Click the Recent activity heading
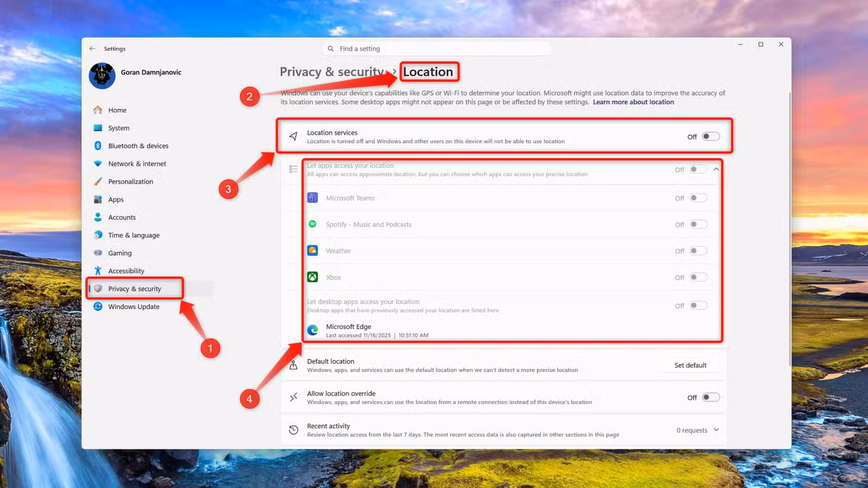This screenshot has width=868, height=488. [328, 426]
